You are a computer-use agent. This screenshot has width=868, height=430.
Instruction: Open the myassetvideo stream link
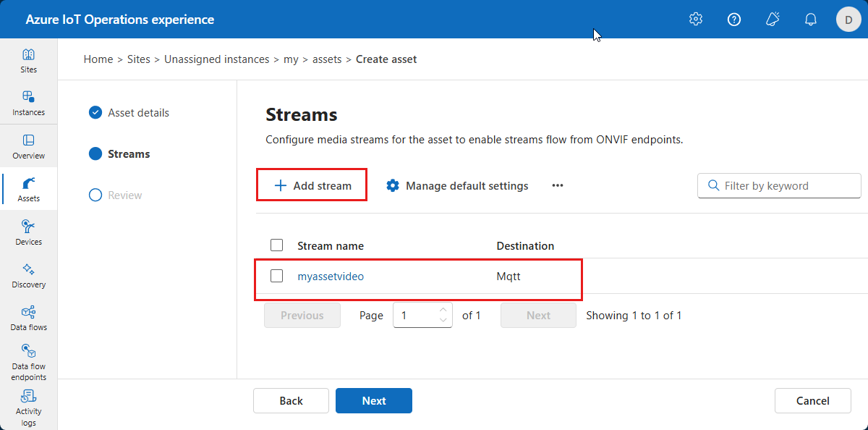(x=331, y=276)
